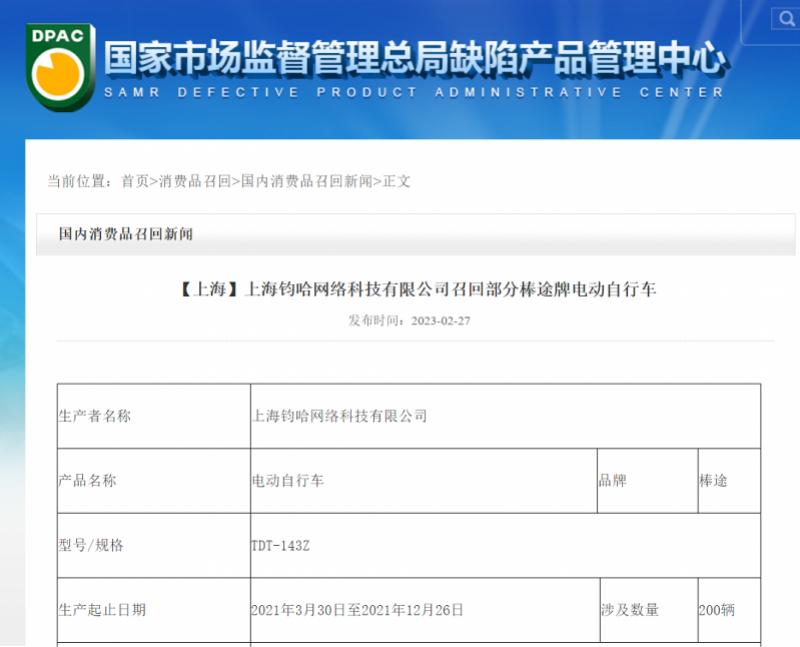Click the 生产者名称 table cell
Viewport: 800px width, 647px height.
pos(154,416)
